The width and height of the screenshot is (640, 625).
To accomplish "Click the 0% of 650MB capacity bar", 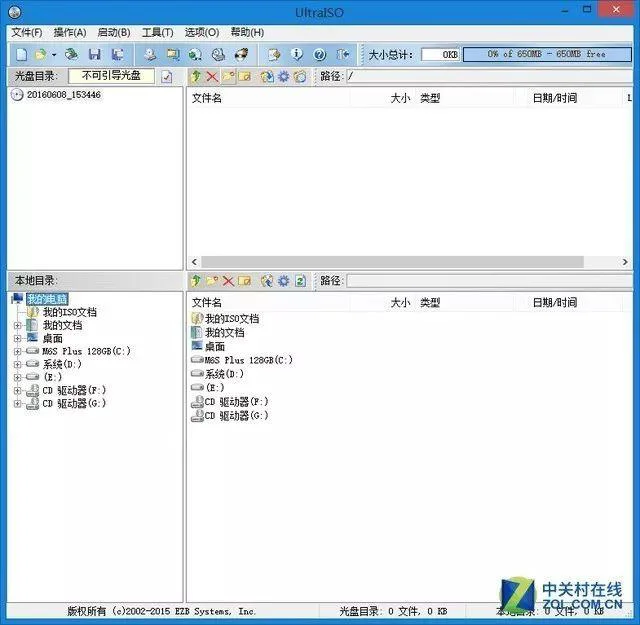I will pyautogui.click(x=547, y=54).
